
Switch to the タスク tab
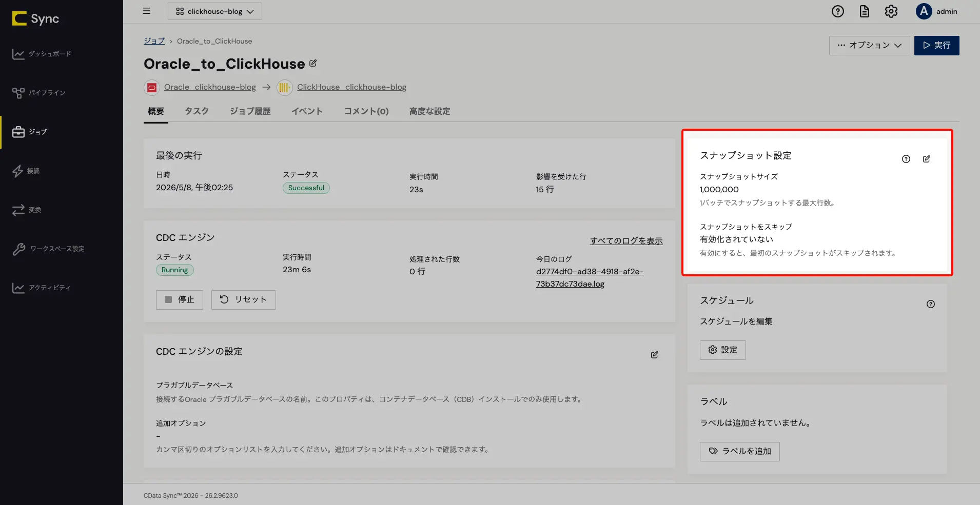pos(197,111)
